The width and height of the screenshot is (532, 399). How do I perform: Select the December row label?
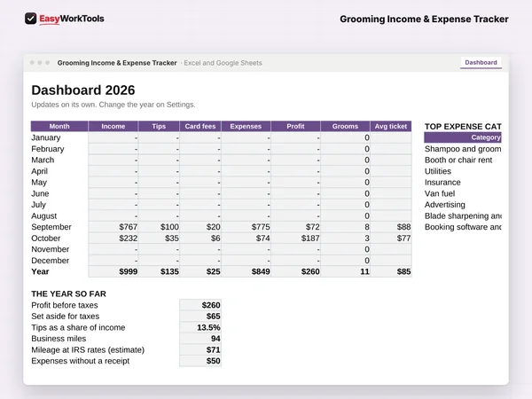point(51,261)
